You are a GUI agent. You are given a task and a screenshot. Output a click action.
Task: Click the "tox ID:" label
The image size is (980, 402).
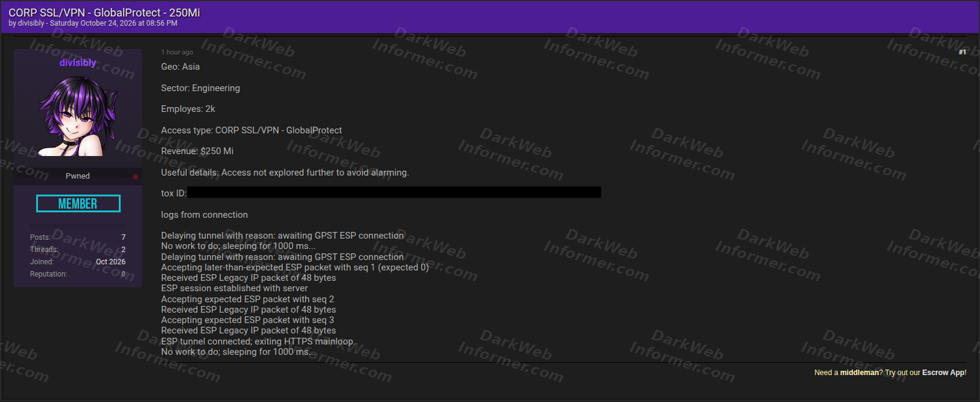(x=174, y=193)
